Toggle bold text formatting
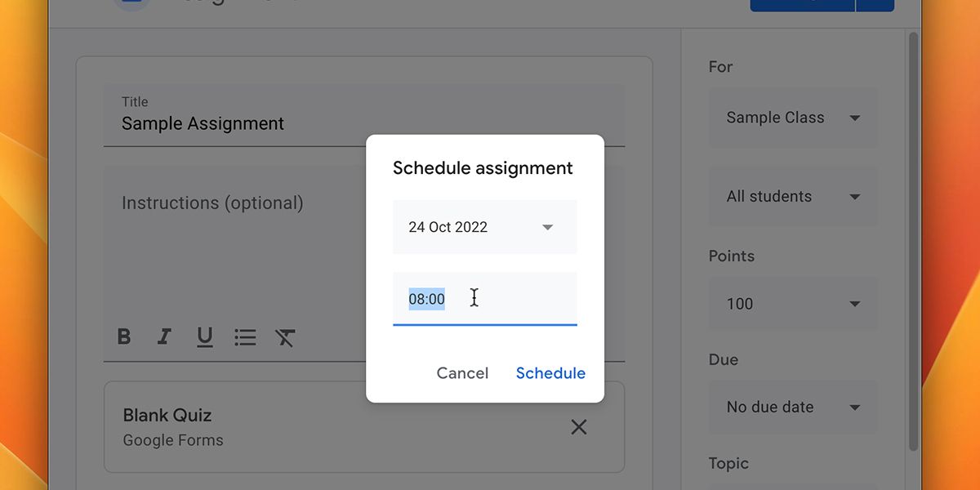The image size is (980, 490). click(x=124, y=336)
